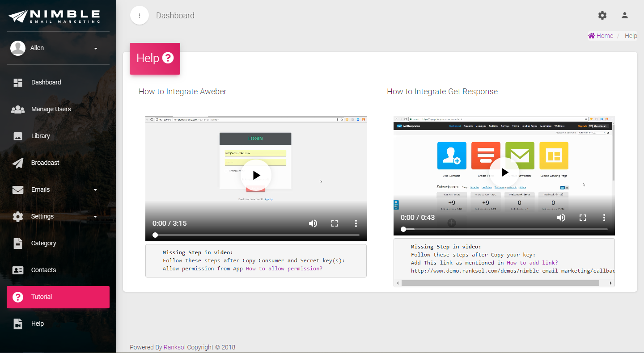644x353 pixels.
Task: Open the "How to add link?" link
Action: click(532, 263)
